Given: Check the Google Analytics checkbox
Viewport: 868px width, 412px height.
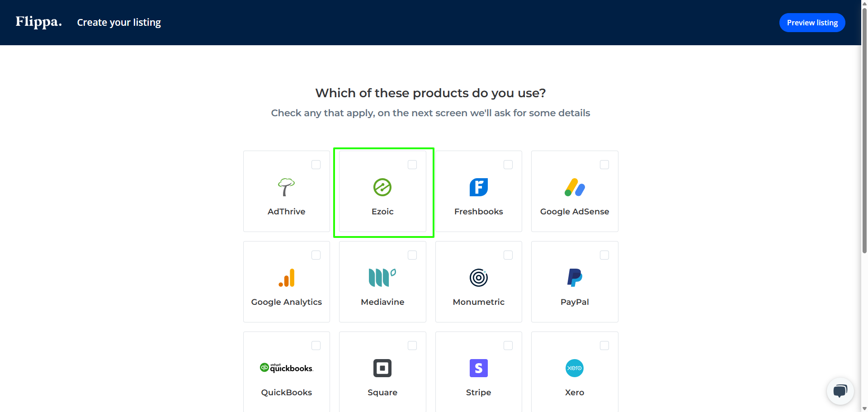Looking at the screenshot, I should pos(316,255).
